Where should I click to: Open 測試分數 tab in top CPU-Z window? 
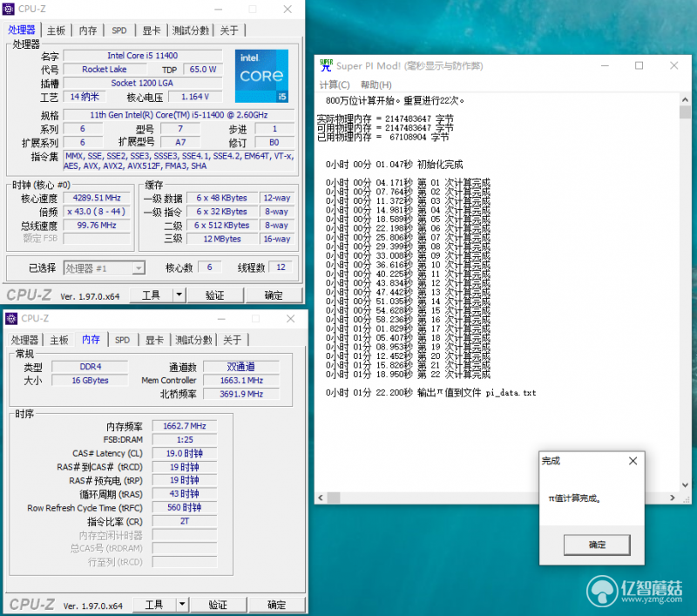(x=190, y=30)
